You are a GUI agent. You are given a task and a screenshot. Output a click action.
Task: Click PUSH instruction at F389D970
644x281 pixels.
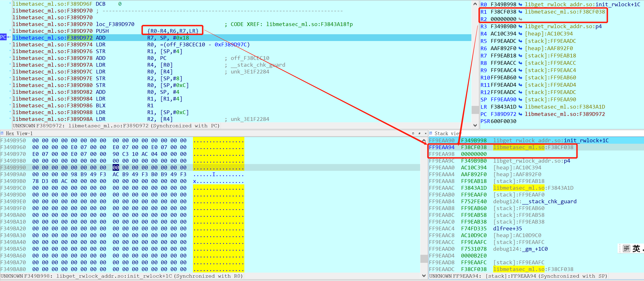tap(102, 31)
